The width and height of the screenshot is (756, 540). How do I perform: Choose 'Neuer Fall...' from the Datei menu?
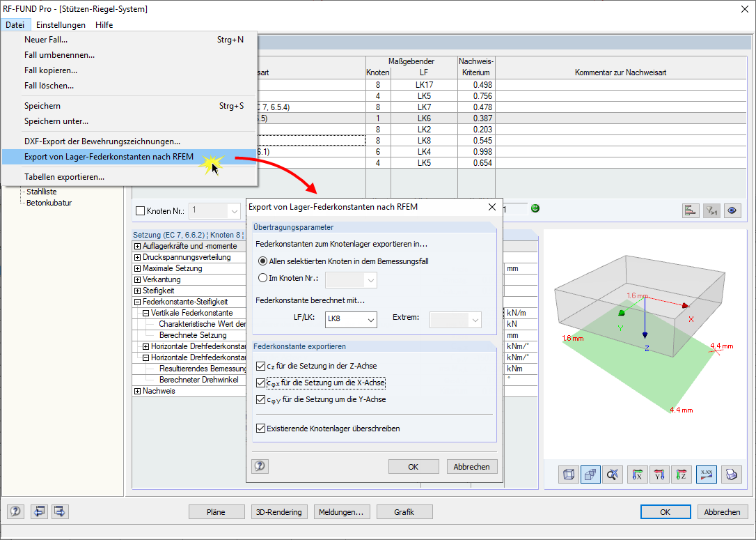(x=129, y=40)
